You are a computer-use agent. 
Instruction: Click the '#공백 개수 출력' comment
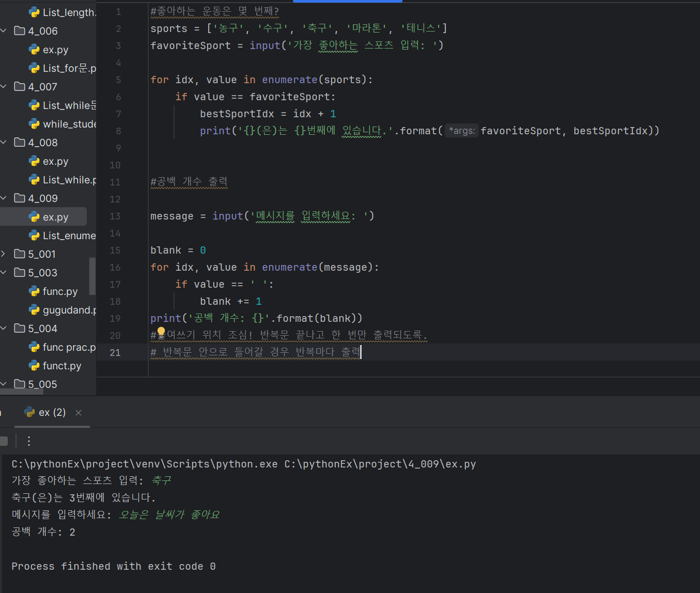point(189,182)
